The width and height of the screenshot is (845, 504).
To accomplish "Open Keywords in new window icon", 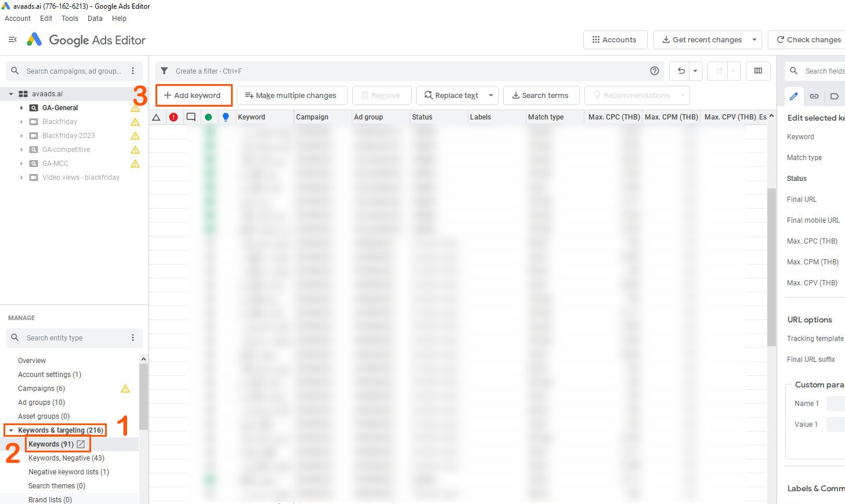I will (81, 444).
